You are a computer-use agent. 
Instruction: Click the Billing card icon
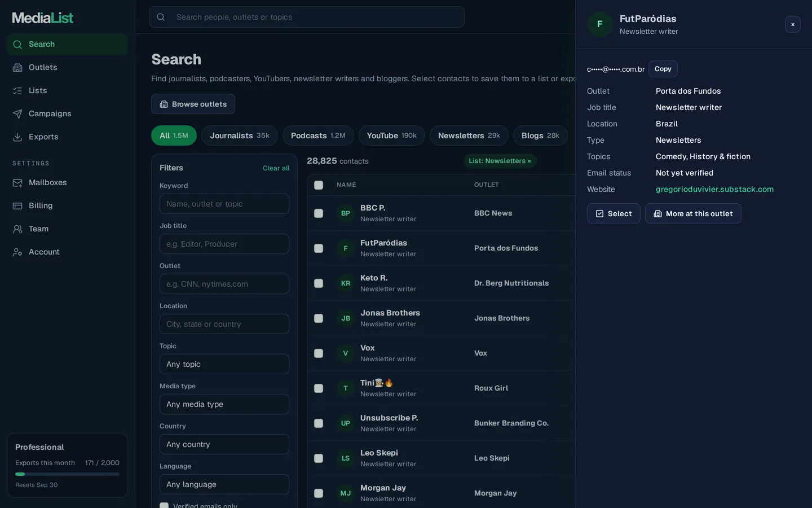click(x=17, y=206)
